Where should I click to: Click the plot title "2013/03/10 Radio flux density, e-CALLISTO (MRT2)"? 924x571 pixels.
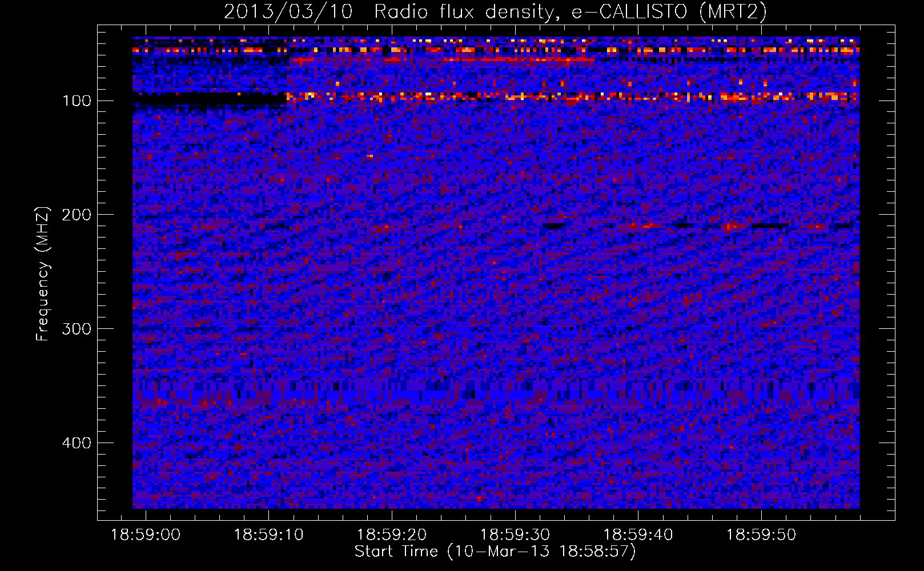[495, 11]
